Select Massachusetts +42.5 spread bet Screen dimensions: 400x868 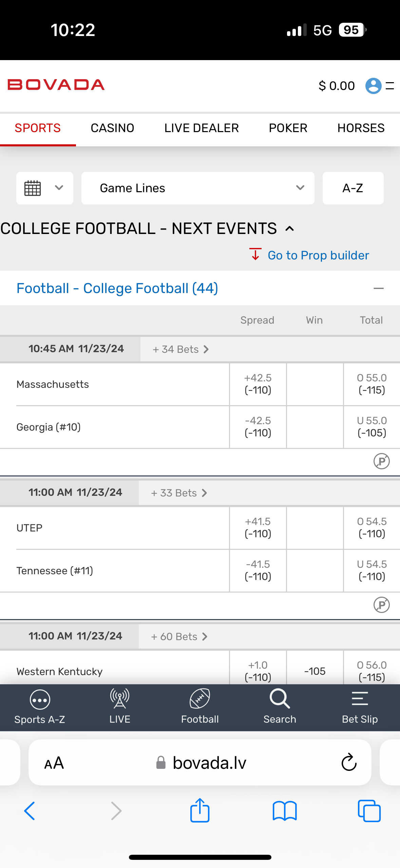(x=258, y=384)
